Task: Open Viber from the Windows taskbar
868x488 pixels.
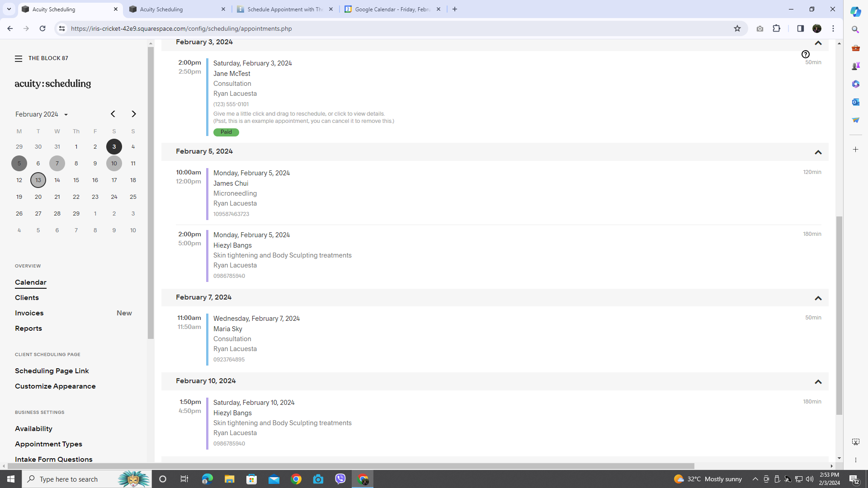Action: 340,479
